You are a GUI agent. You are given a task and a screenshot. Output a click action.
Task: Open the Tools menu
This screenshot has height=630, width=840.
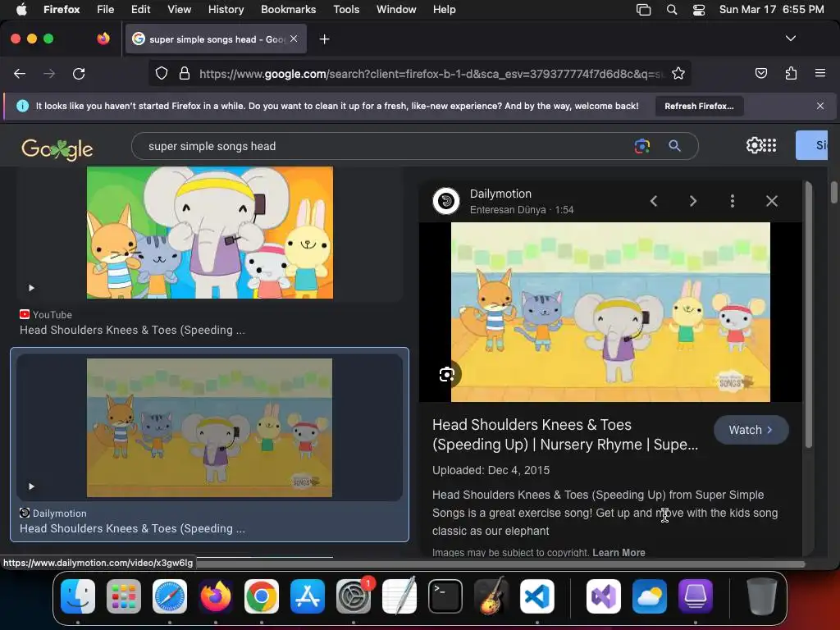(346, 9)
